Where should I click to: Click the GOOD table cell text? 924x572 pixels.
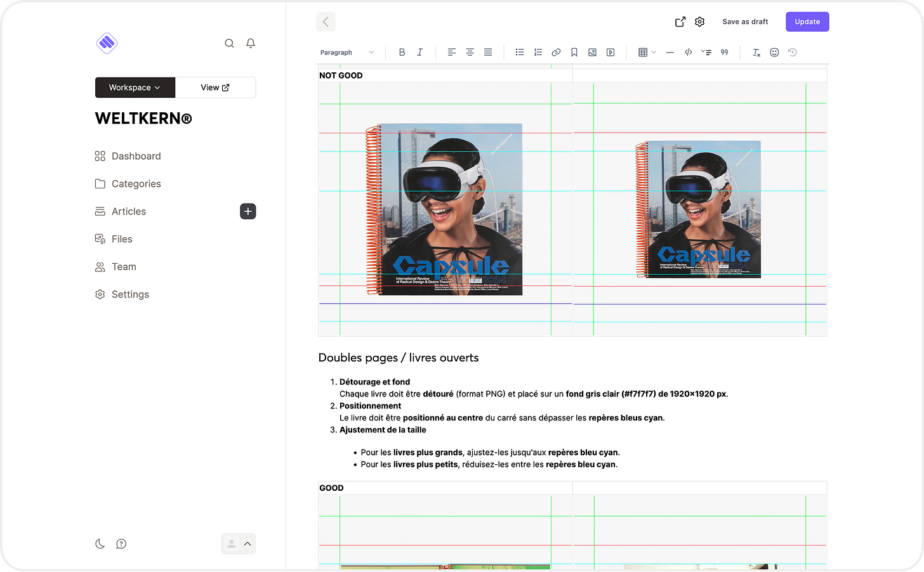tap(331, 488)
